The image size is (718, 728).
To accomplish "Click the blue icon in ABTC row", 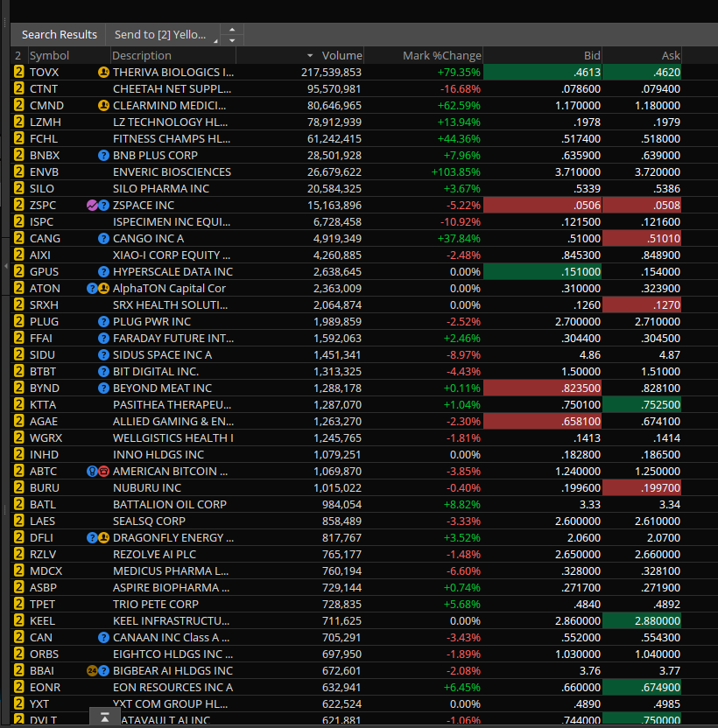I will pos(92,472).
